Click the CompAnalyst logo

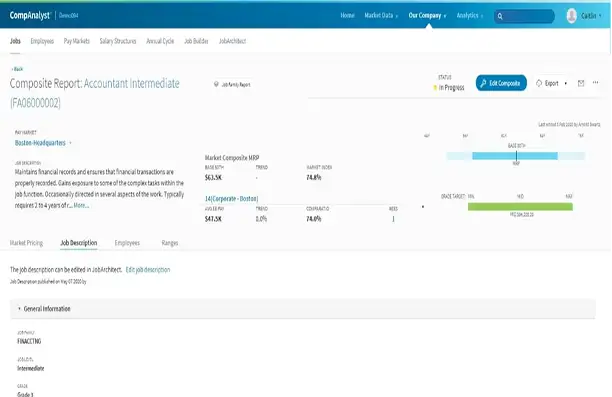click(x=30, y=16)
